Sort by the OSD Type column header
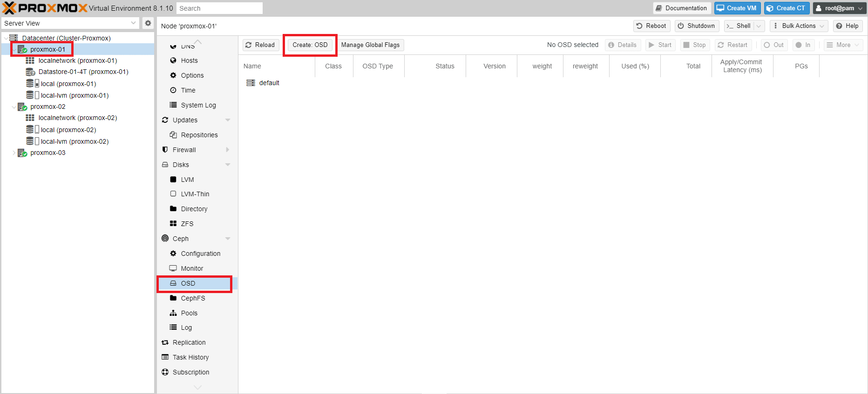The height and width of the screenshot is (394, 868). 378,66
